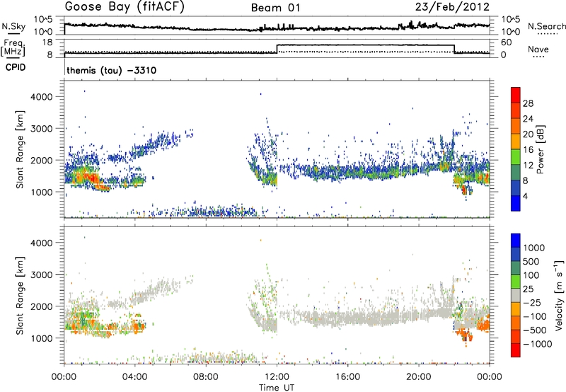Click the bright blue bottom segment of Power colorbar
566x392 pixels.
pyautogui.click(x=516, y=203)
